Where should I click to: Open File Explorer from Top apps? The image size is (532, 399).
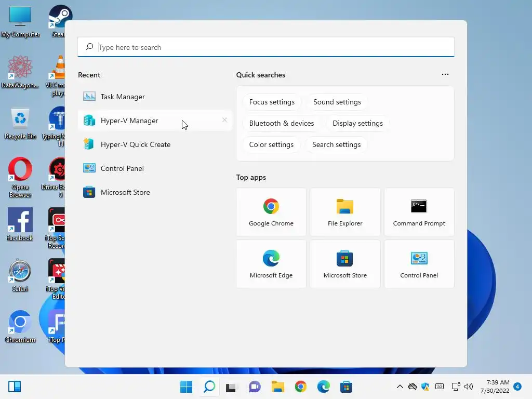[x=345, y=212]
